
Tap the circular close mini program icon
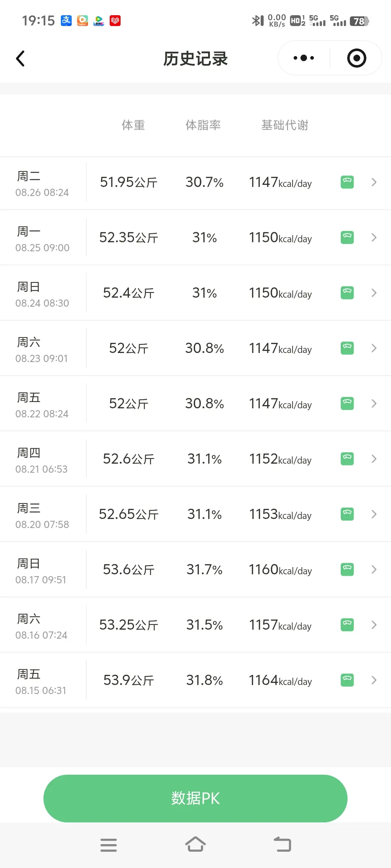[x=357, y=58]
